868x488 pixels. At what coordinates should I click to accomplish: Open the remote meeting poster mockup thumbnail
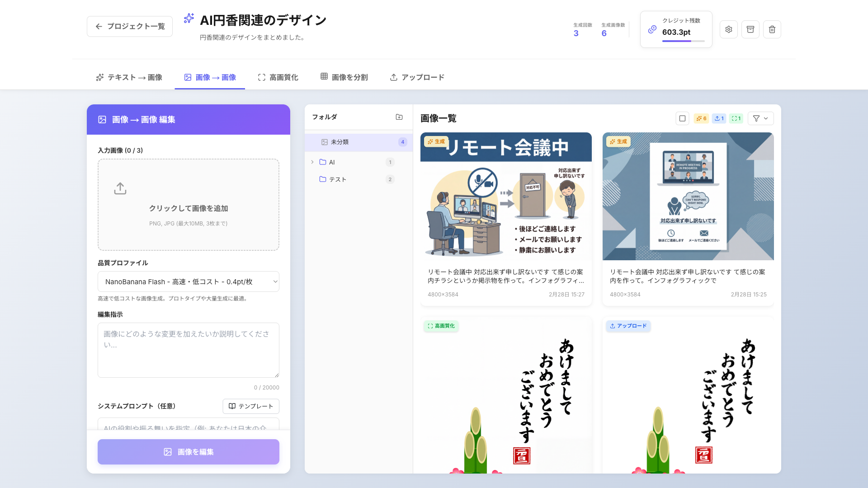(688, 196)
